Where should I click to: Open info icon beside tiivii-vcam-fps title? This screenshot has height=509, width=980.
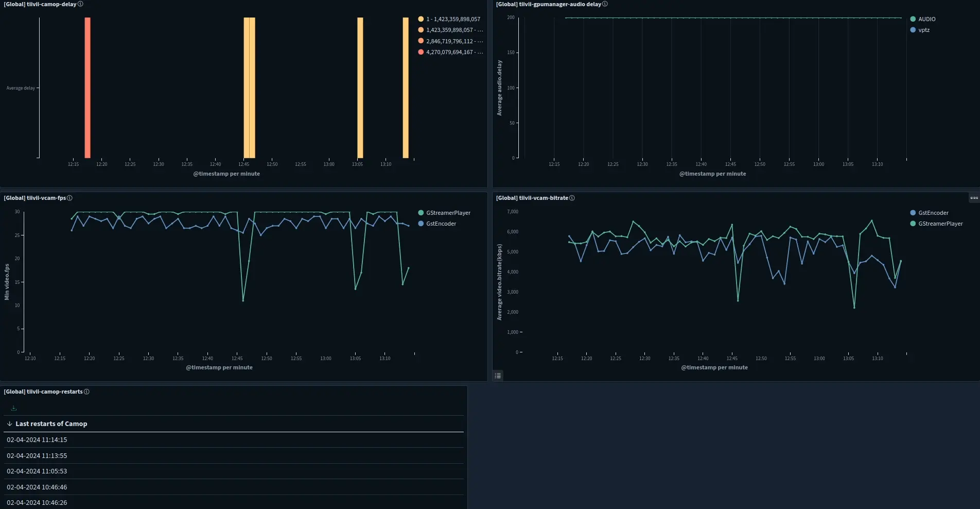69,198
